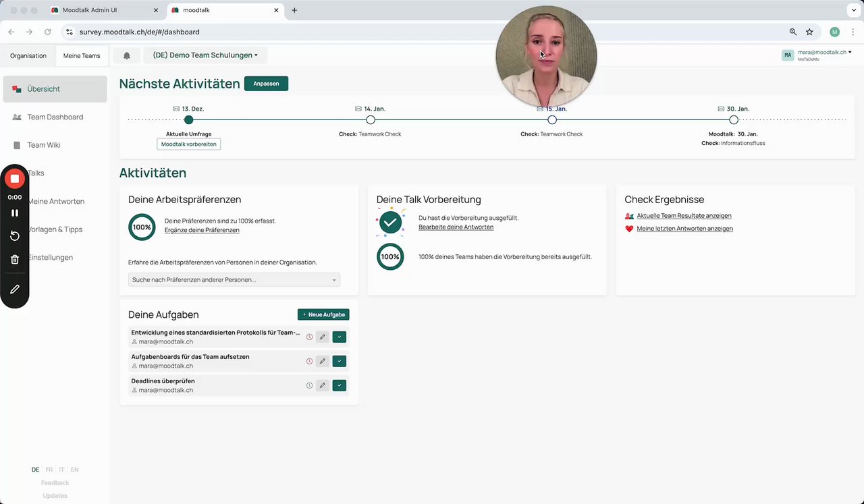Delete the recording with the trash icon
Screen dimensions: 864x504
tap(14, 259)
